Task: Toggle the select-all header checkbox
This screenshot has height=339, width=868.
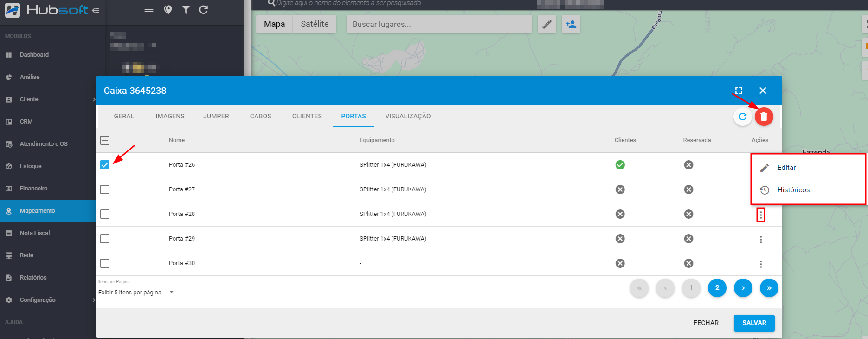Action: 105,140
